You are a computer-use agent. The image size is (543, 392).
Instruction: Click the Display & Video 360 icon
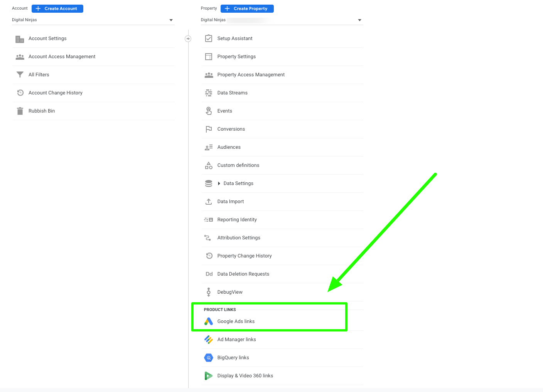(x=209, y=375)
